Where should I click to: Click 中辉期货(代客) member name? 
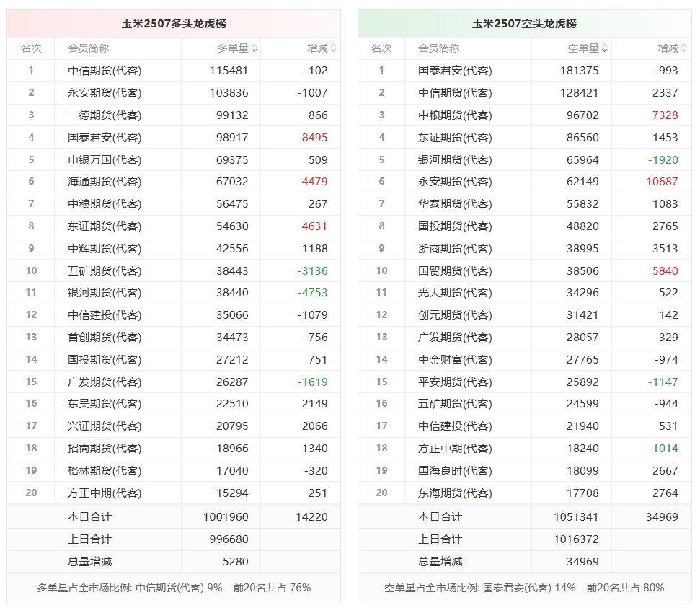click(105, 249)
